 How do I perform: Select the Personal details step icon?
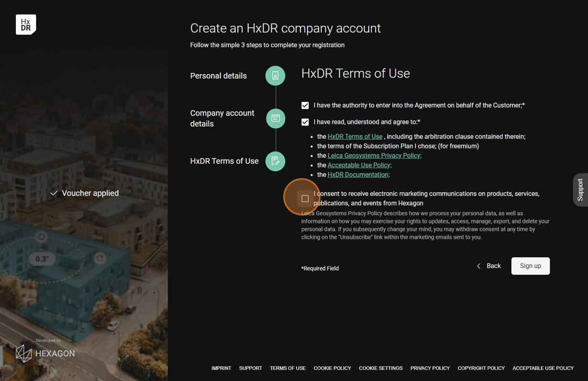point(275,76)
